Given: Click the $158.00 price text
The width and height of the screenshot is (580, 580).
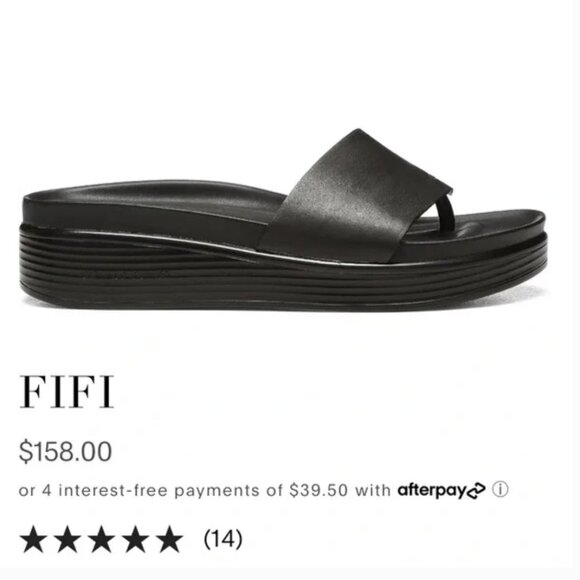Looking at the screenshot, I should [x=65, y=451].
